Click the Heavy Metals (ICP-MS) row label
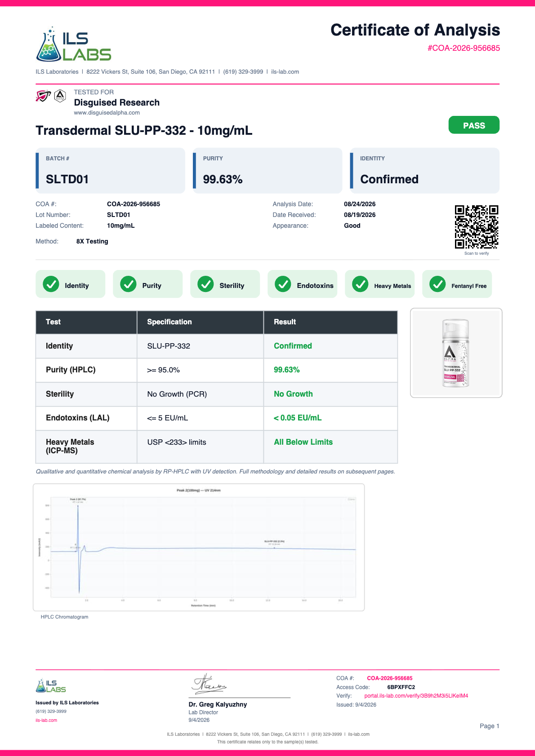 70,446
